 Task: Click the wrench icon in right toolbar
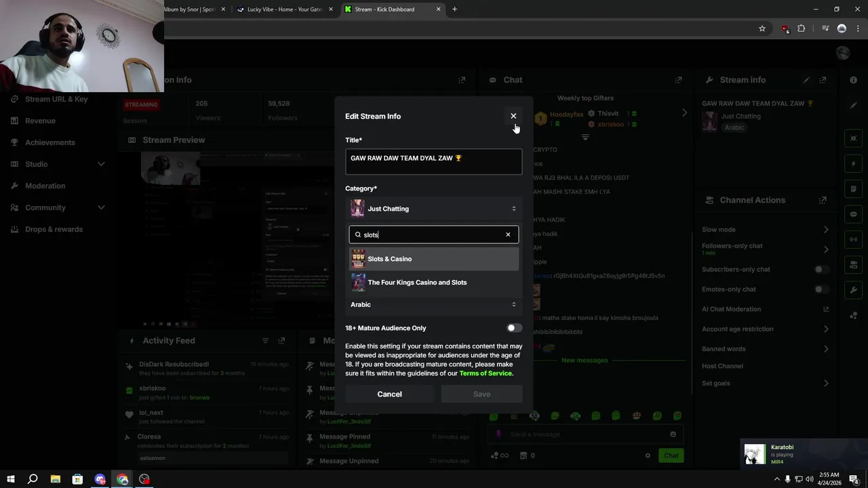(853, 289)
